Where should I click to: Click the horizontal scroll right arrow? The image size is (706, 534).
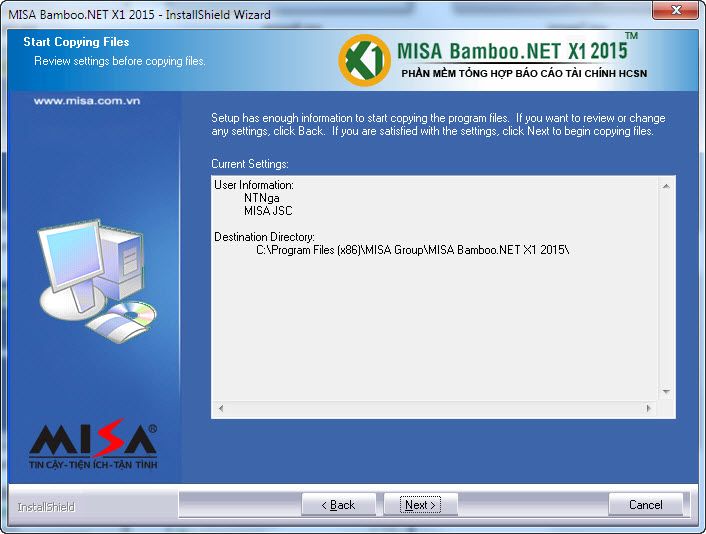tap(648, 408)
